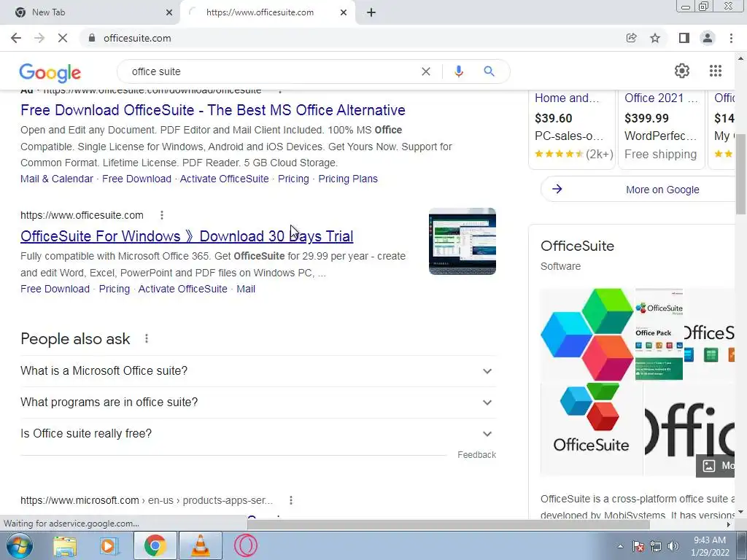Open the Opera browser from taskbar
Viewport: 747px width, 560px height.
(246, 545)
